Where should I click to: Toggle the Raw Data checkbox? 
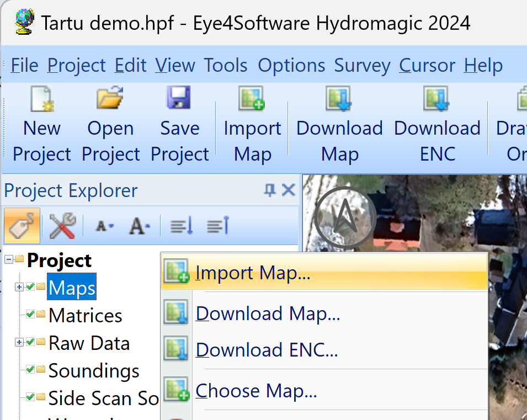[x=30, y=342]
